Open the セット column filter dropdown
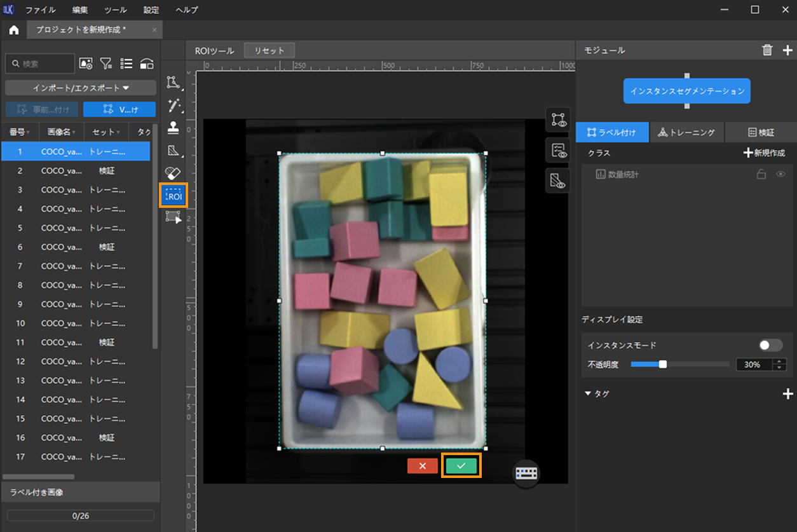This screenshot has width=797, height=532. [118, 132]
